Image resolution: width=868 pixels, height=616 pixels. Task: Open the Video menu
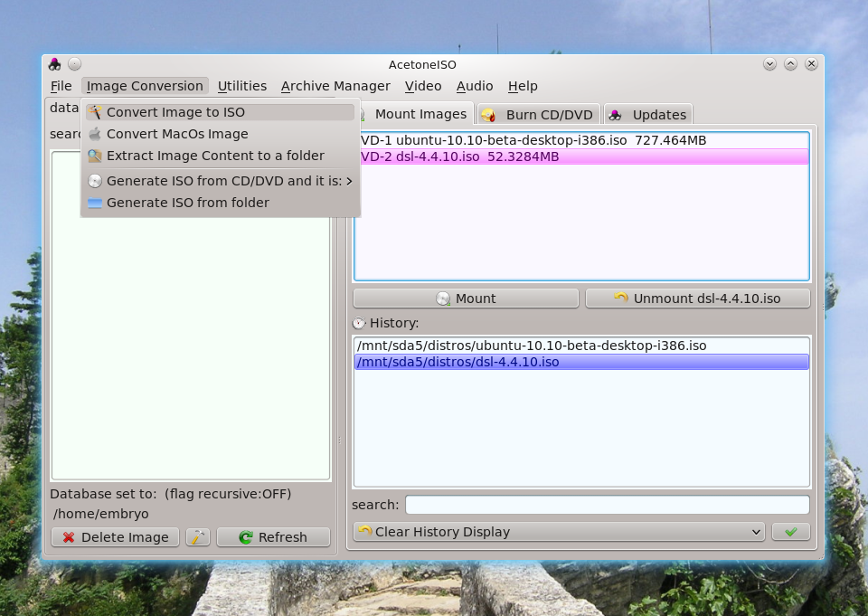pos(423,86)
